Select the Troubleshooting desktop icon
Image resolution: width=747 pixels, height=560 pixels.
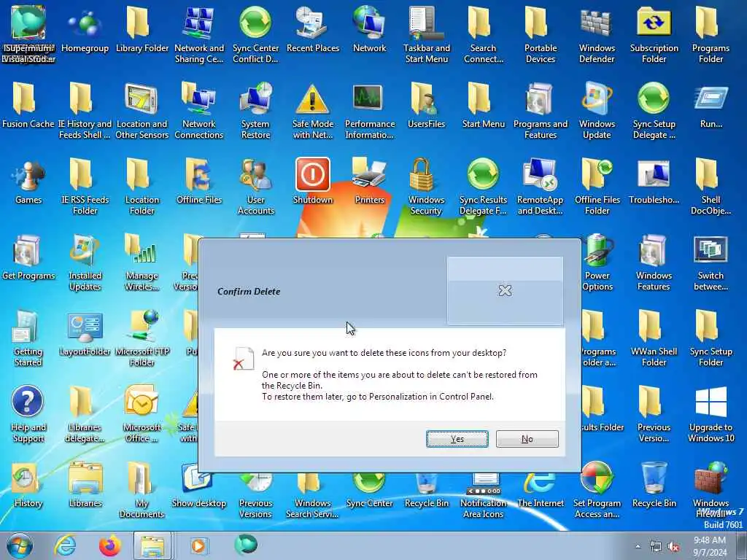pyautogui.click(x=654, y=183)
